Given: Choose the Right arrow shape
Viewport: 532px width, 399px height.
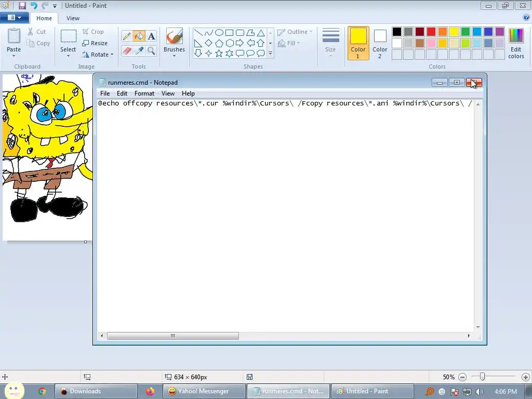Looking at the screenshot, I should click(240, 43).
